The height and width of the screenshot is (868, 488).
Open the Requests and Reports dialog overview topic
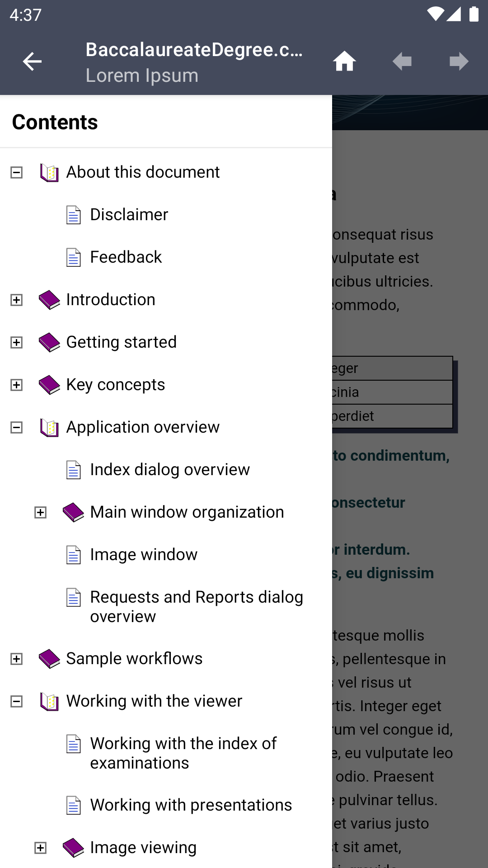tap(197, 606)
